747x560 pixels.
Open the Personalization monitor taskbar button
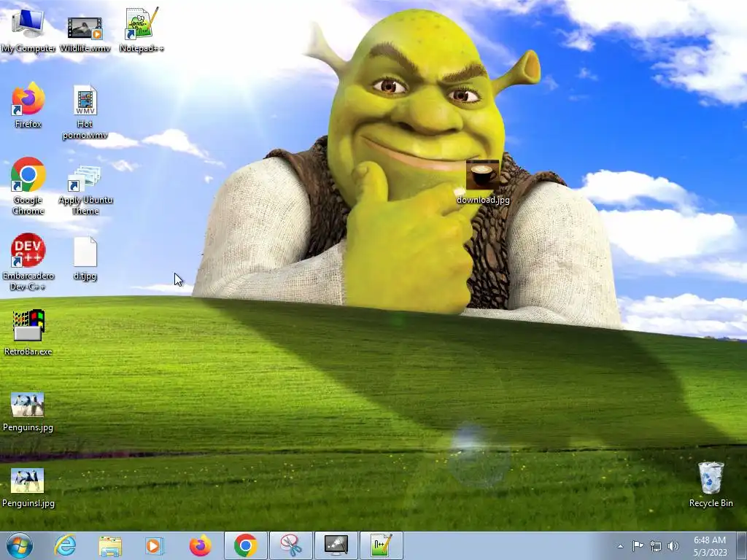pos(336,545)
